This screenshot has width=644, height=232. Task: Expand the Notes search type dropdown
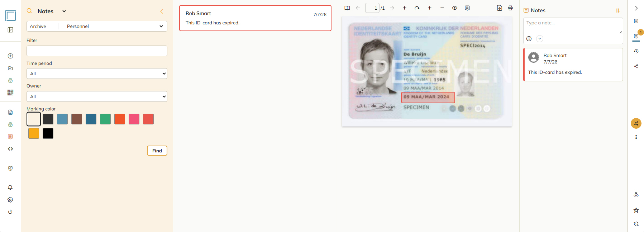[x=64, y=11]
